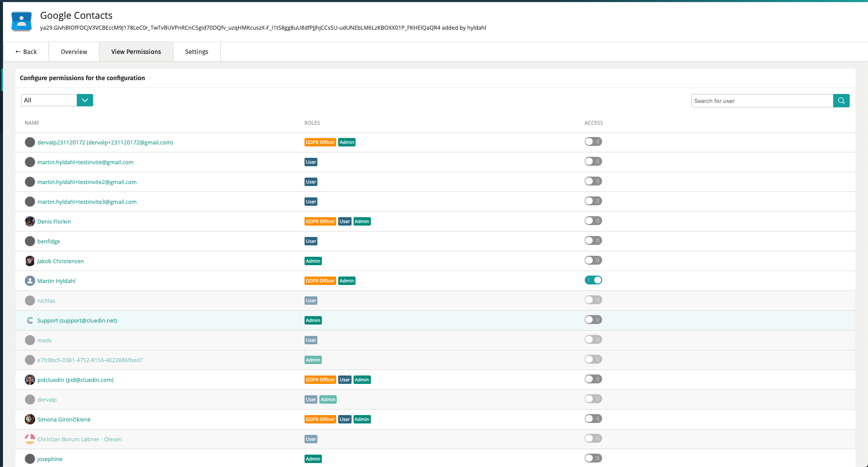The image size is (868, 467).
Task: Click the Support cluedin logo avatar
Action: pos(30,321)
